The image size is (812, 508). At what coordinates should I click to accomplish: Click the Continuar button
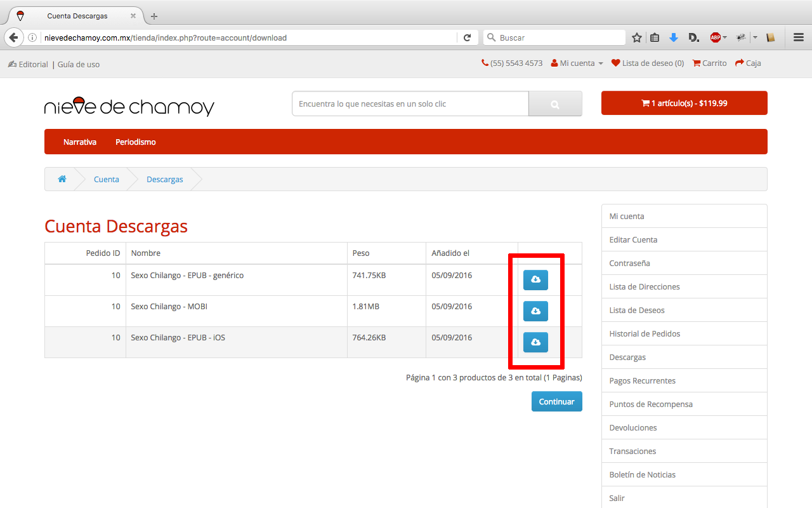[556, 401]
